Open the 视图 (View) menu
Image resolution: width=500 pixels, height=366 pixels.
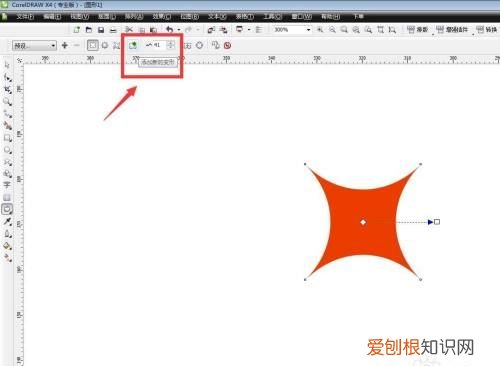pyautogui.click(x=80, y=16)
